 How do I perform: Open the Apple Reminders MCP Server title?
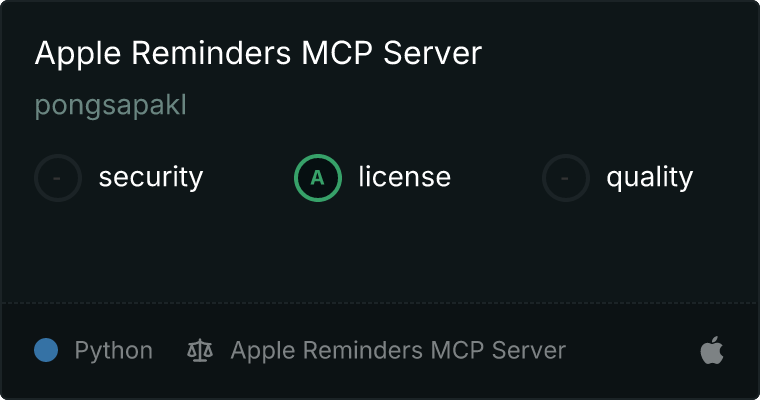[x=258, y=53]
